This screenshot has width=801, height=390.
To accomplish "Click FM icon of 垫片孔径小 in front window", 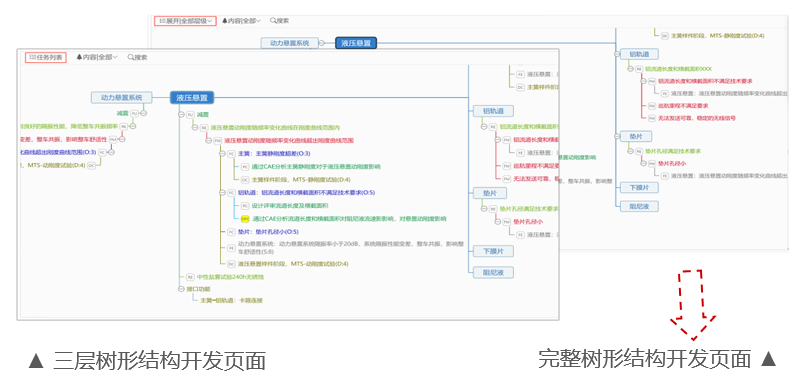I will [506, 222].
